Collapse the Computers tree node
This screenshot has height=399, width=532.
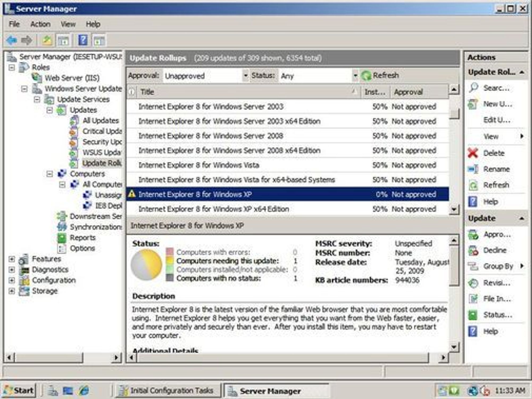[49, 174]
